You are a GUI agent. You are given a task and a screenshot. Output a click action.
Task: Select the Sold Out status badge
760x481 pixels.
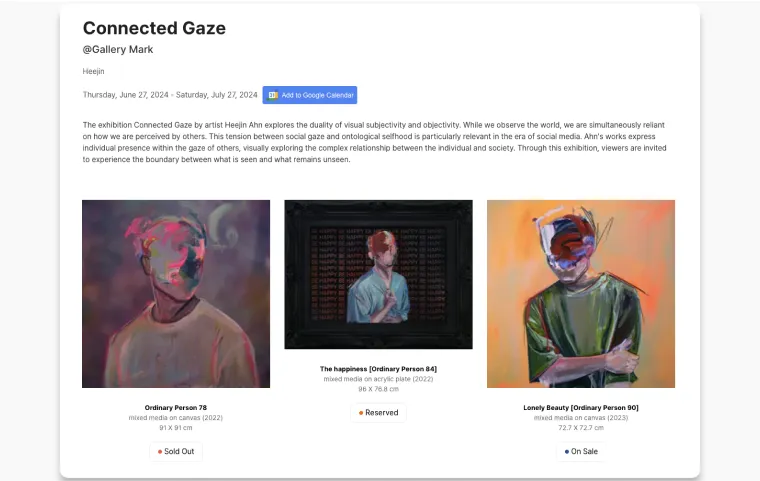[176, 452]
